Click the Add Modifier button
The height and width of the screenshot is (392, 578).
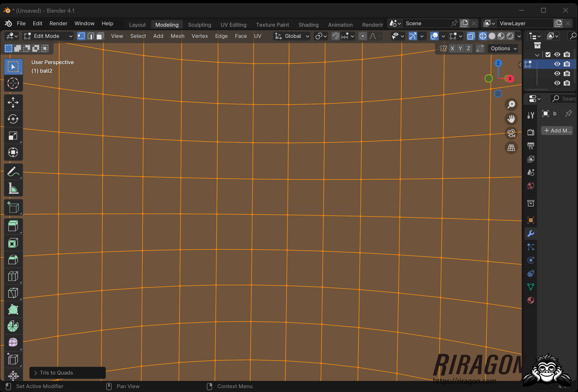557,131
